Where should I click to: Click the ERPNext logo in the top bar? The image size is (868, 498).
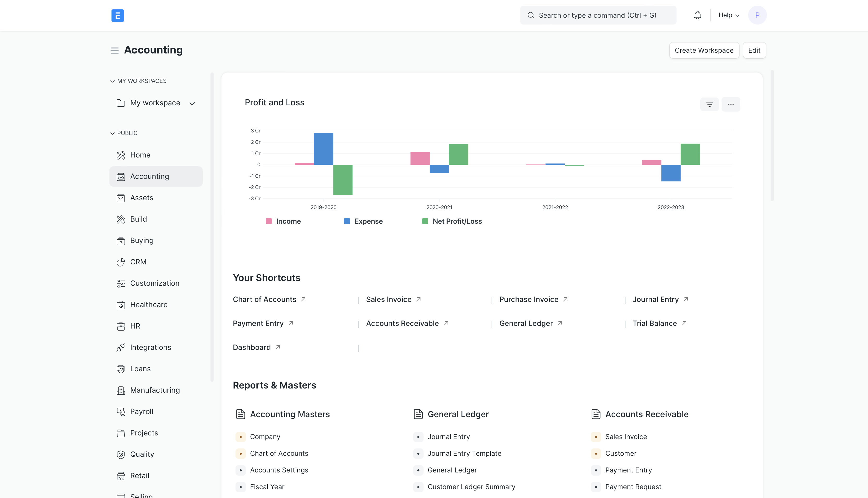tap(117, 15)
